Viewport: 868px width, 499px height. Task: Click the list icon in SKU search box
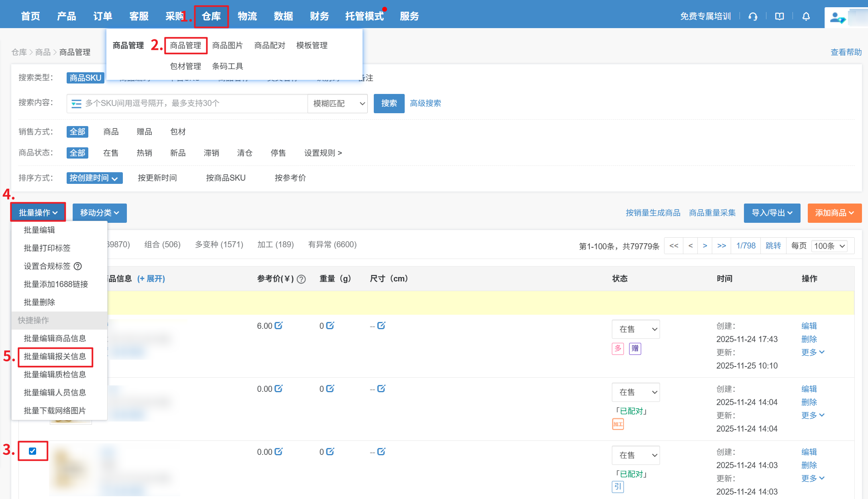click(76, 104)
